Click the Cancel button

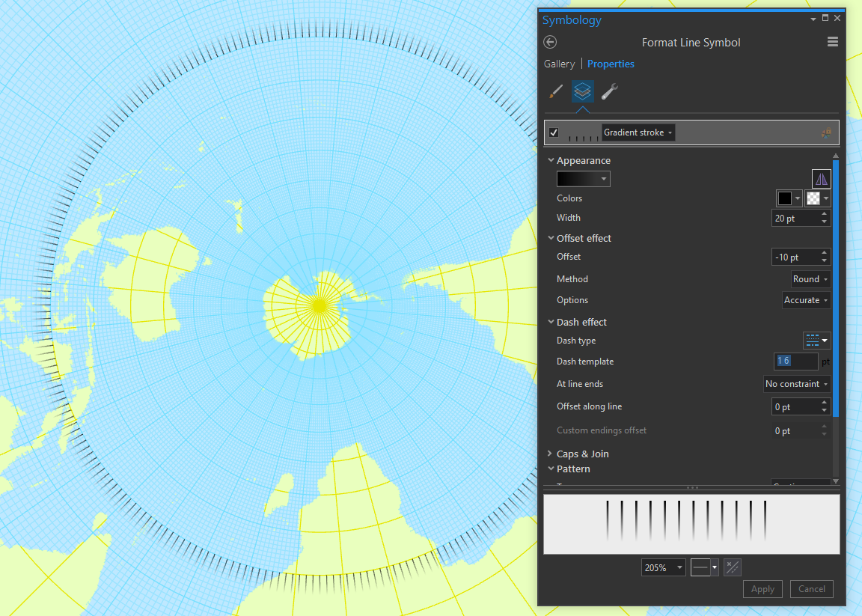[811, 588]
